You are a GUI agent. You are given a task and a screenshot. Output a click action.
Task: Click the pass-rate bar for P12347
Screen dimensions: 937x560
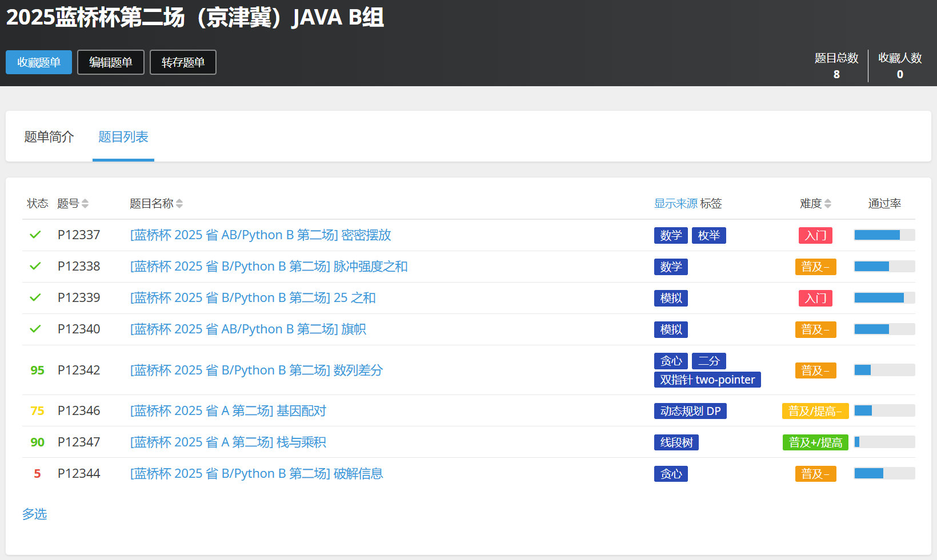click(x=884, y=442)
